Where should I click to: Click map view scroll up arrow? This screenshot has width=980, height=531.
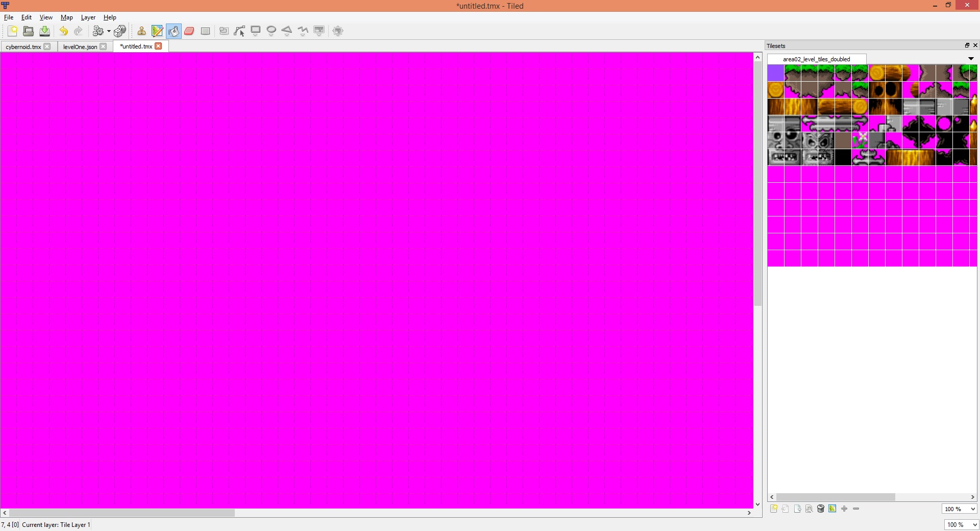[757, 57]
